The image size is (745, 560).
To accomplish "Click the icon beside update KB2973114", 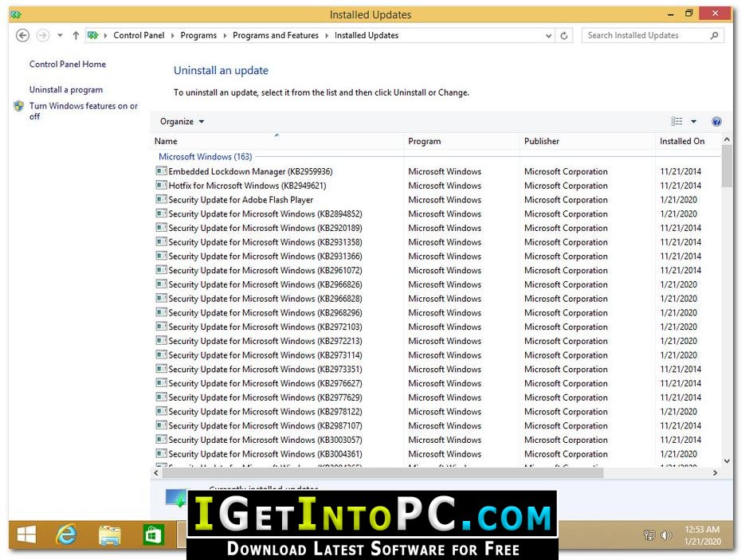I will [161, 354].
